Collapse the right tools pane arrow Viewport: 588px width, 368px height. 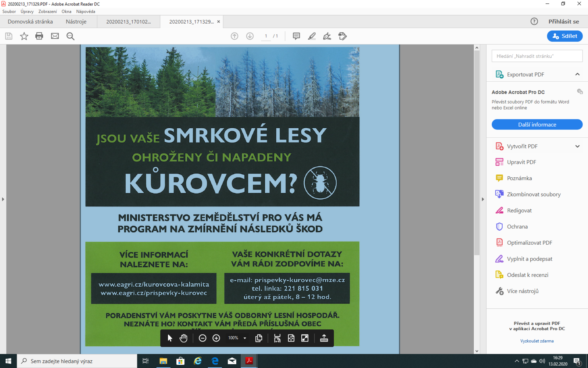point(483,199)
